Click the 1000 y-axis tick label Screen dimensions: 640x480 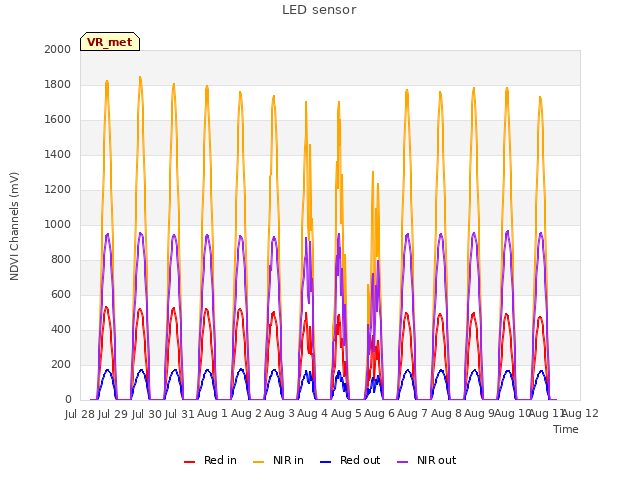(x=58, y=224)
